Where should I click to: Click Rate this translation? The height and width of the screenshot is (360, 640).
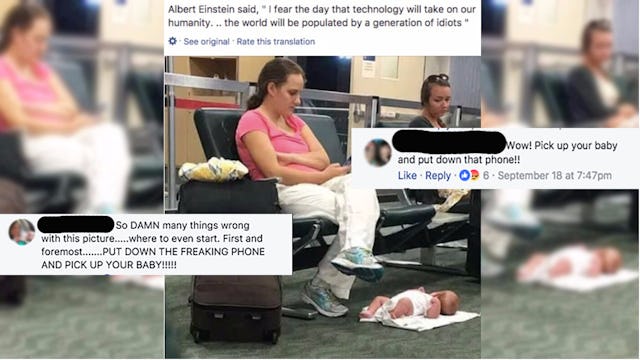point(276,42)
